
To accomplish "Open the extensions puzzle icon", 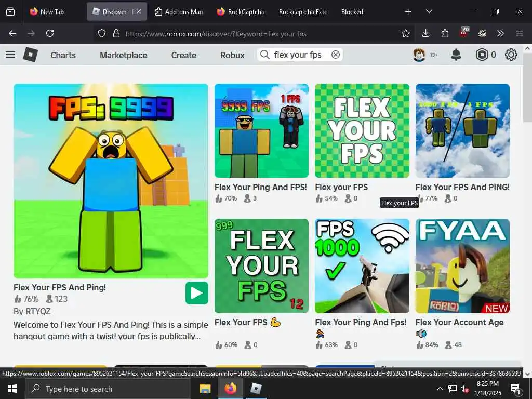I will [x=445, y=33].
